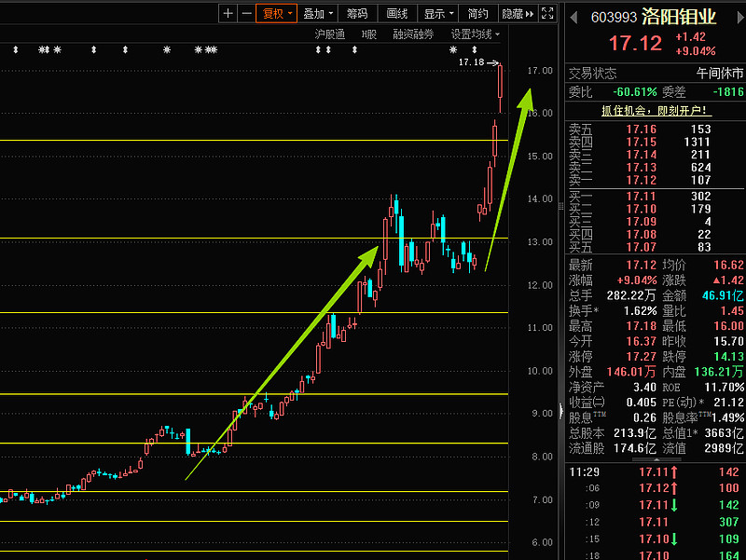746x560 pixels.
Task: Click the 内盘 136.21万 value
Action: pyautogui.click(x=719, y=372)
